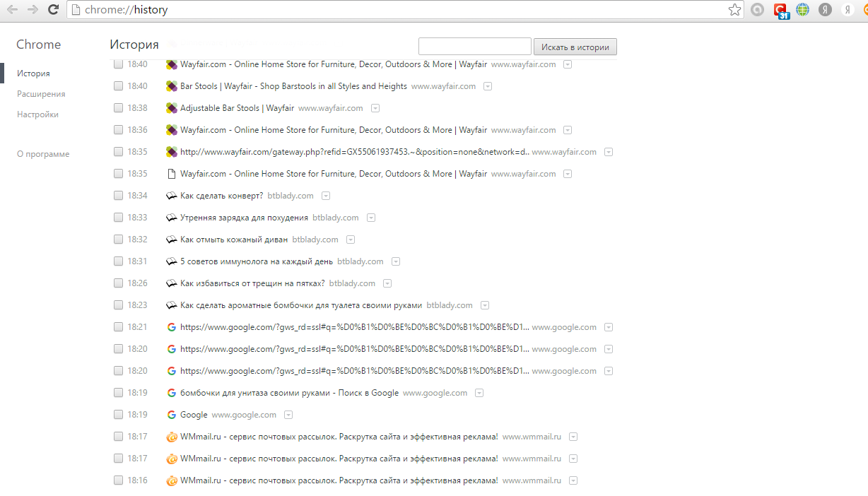Expand dropdown for 5 советов иммунолога entry
The image size is (868, 496).
[x=396, y=261]
